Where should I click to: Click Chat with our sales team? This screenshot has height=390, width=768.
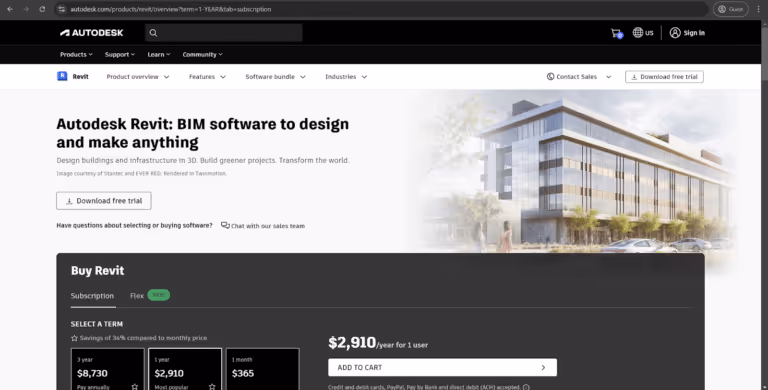point(263,226)
